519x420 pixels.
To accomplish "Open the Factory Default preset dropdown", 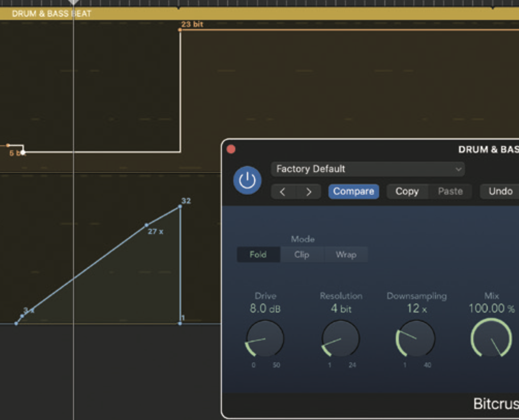I will (368, 169).
